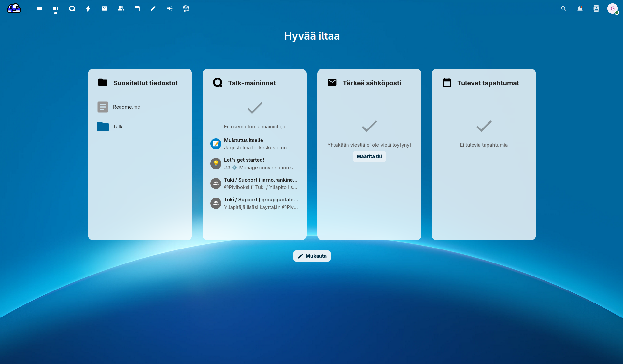Open Let's get started! conversation
Viewport: 623px width, 364px height.
click(255, 164)
